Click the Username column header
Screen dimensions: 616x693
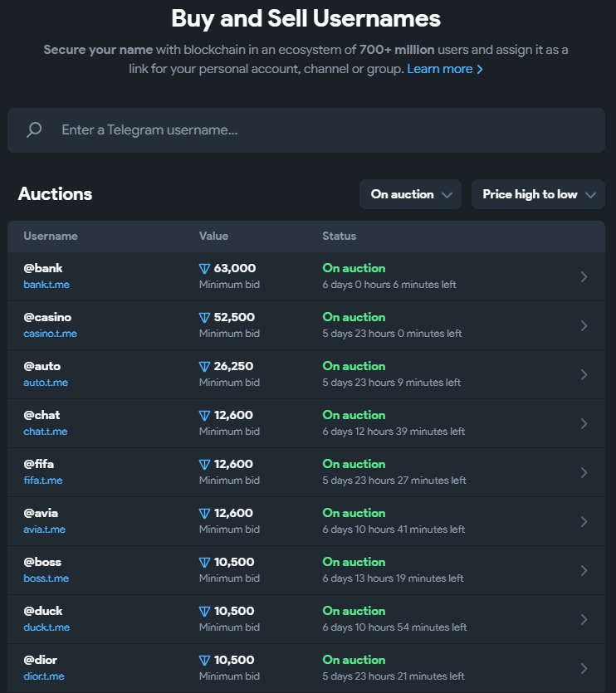click(x=51, y=237)
